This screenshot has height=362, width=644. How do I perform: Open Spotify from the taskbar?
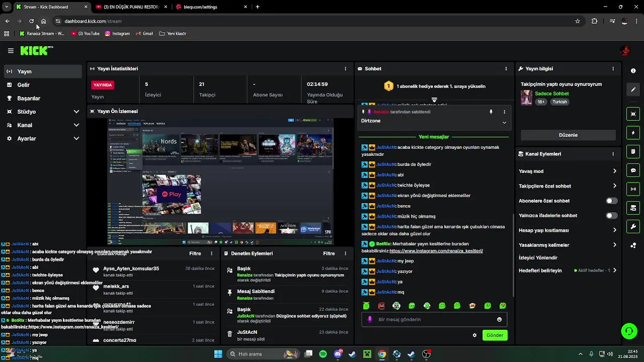click(x=323, y=354)
